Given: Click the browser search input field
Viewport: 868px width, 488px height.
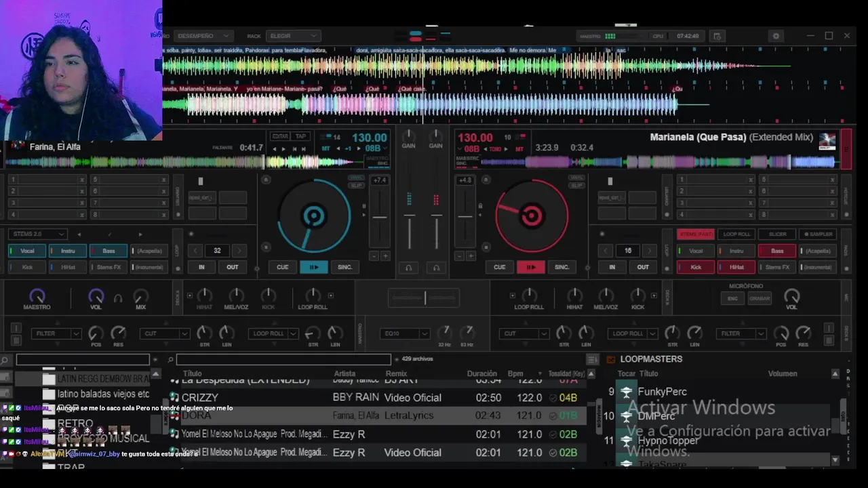Looking at the screenshot, I should pos(283,360).
